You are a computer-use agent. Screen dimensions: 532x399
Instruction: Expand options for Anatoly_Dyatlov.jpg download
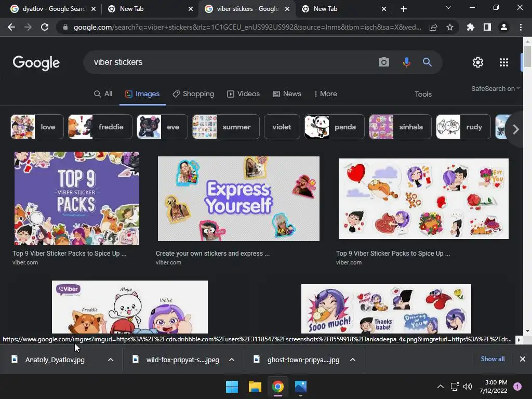pos(111,360)
